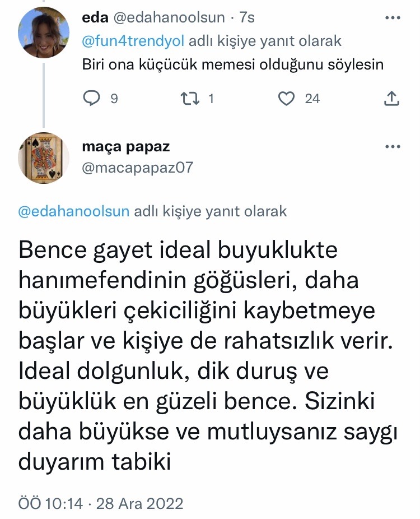Click the "ÖÖ 10:14 · 28 Ara 2022" timestamp
This screenshot has height=519, width=420.
pyautogui.click(x=101, y=503)
